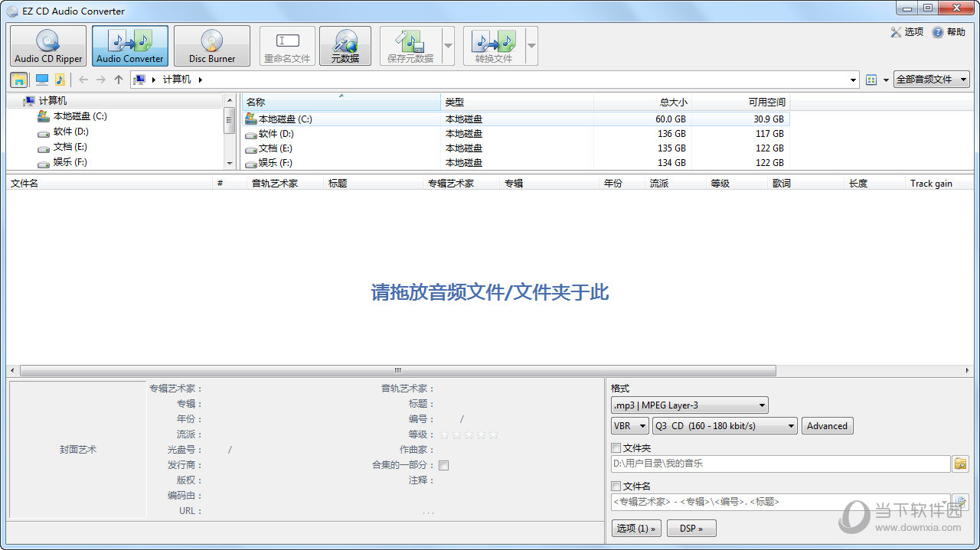Open the 帮助 help menu
This screenshot has height=550, width=980.
click(x=949, y=32)
